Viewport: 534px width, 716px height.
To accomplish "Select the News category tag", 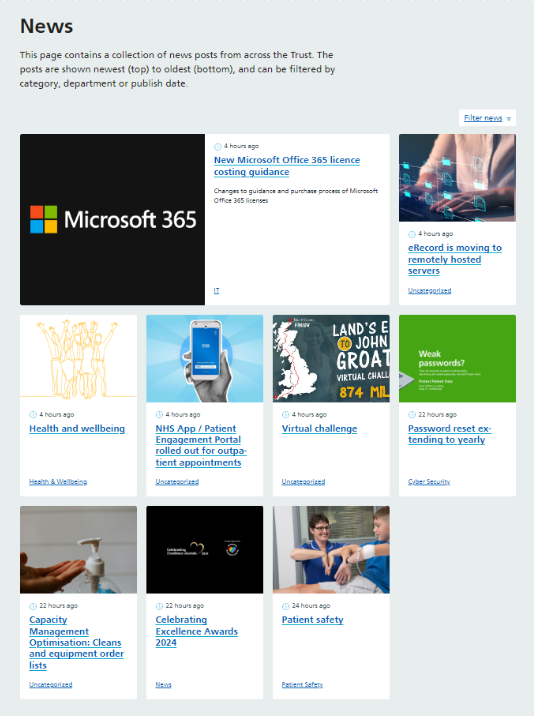I will (x=164, y=684).
